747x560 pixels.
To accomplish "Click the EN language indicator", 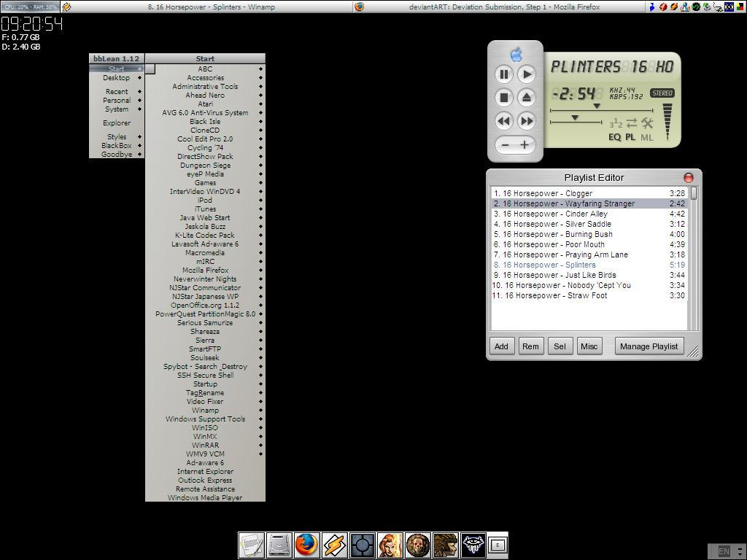I will 724,551.
